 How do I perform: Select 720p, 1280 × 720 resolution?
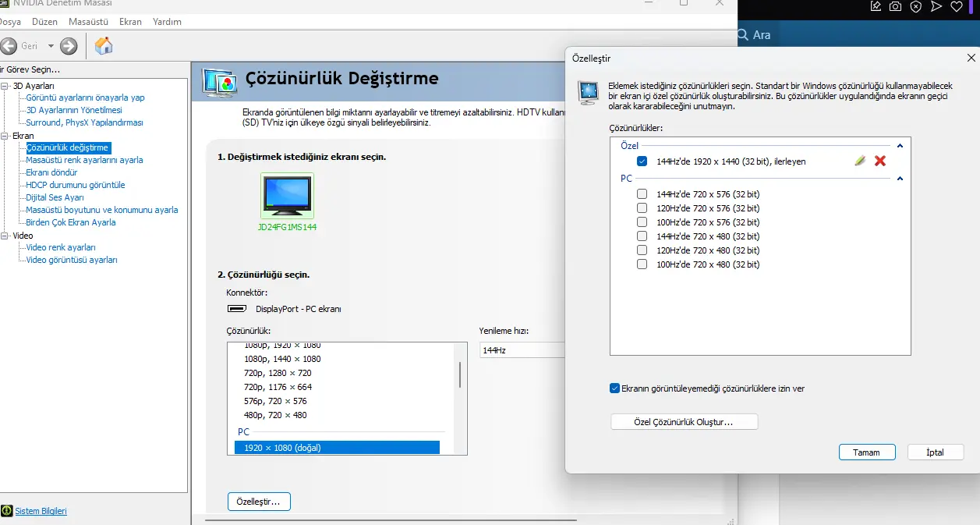[x=278, y=373]
